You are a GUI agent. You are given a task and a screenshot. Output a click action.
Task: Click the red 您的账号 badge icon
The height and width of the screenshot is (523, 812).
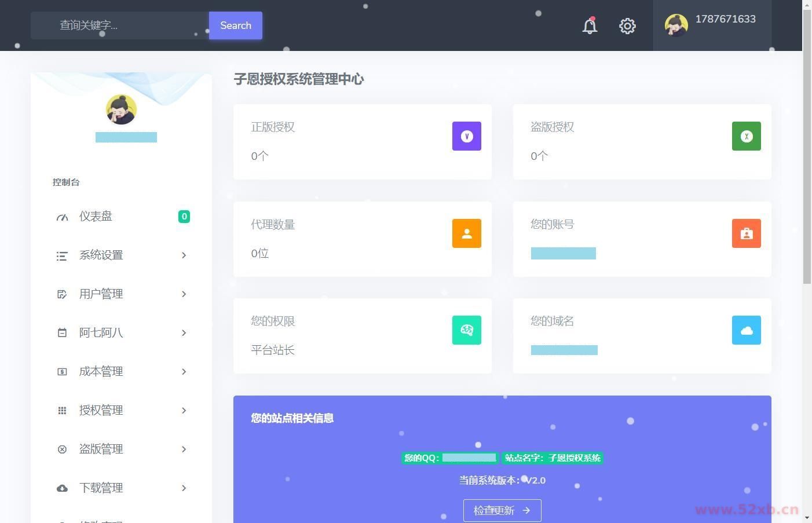[x=746, y=233]
